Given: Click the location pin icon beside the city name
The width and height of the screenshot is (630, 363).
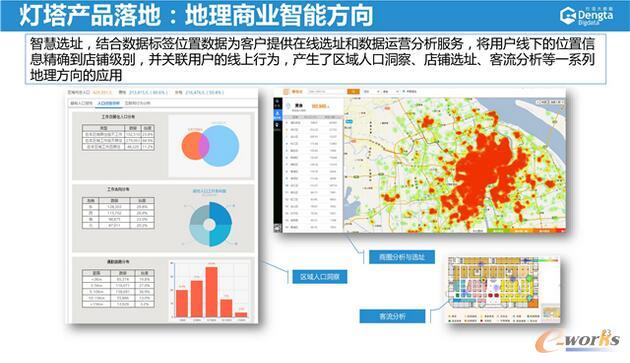Looking at the screenshot, I should pos(288,106).
